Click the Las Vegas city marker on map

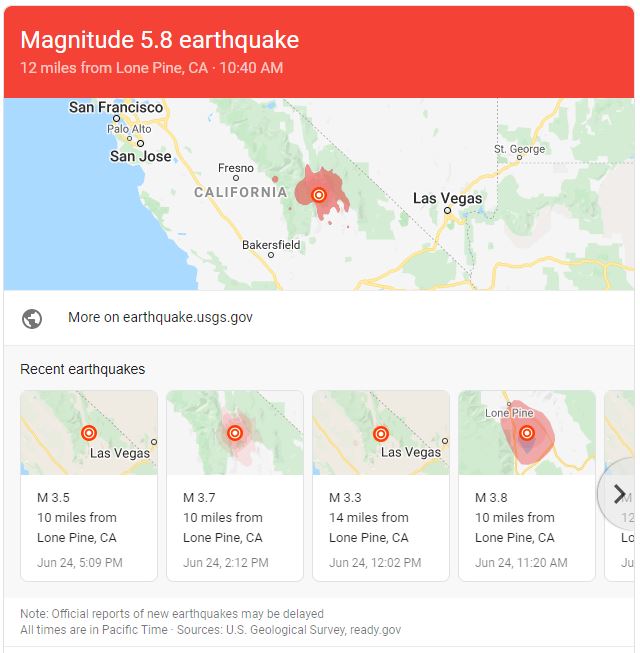tap(447, 210)
